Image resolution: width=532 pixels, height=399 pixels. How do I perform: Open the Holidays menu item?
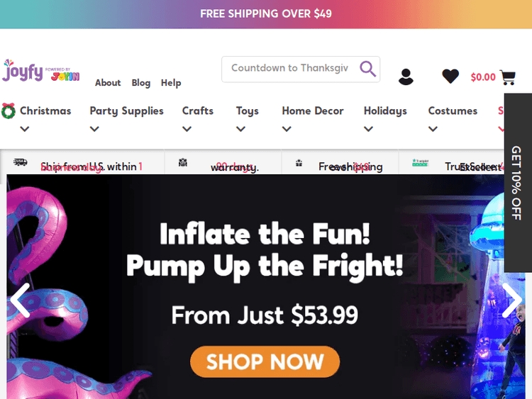(x=385, y=111)
